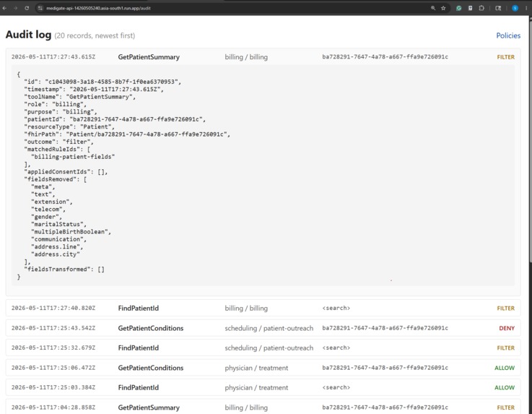This screenshot has width=532, height=414.
Task: View site information icon in address bar
Action: coord(40,8)
